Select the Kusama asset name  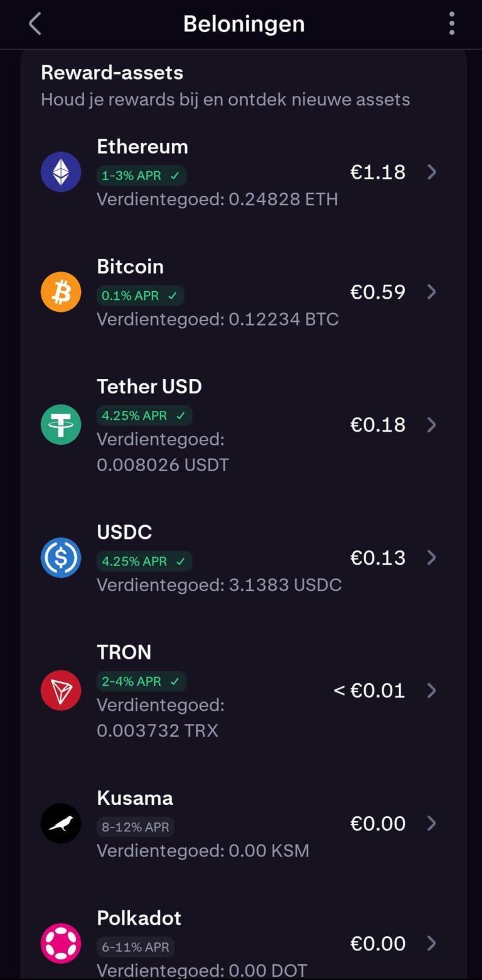pos(135,798)
